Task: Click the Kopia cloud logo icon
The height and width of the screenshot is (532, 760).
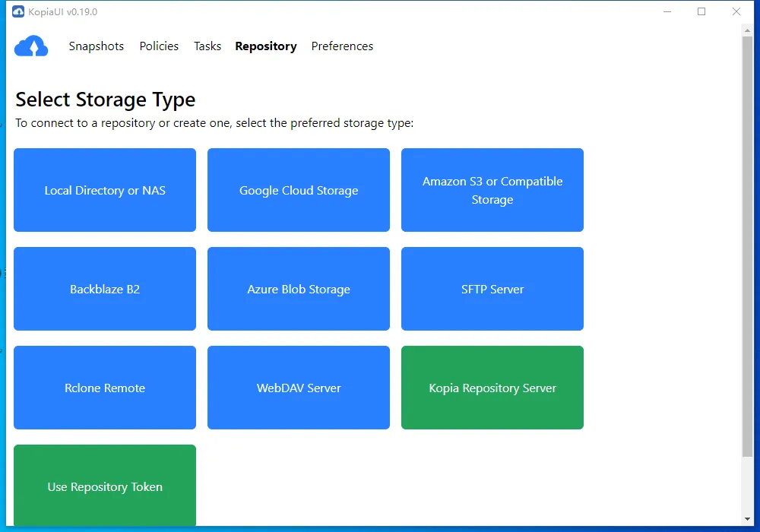Action: click(31, 46)
